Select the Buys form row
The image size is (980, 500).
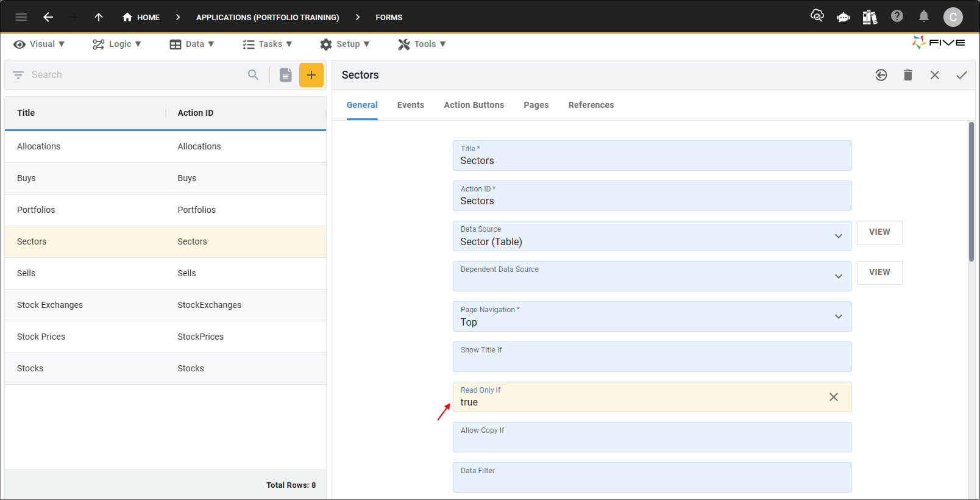165,178
